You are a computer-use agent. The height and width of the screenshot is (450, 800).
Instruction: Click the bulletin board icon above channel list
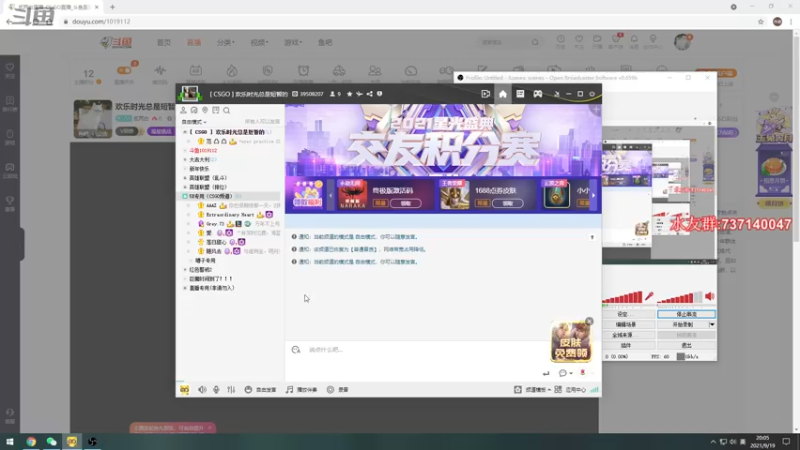click(216, 110)
